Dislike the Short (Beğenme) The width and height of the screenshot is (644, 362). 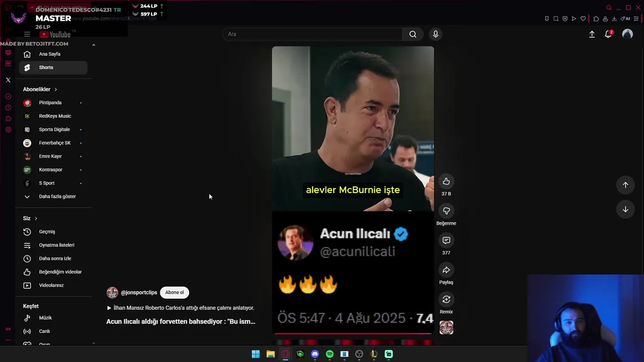pos(446,211)
